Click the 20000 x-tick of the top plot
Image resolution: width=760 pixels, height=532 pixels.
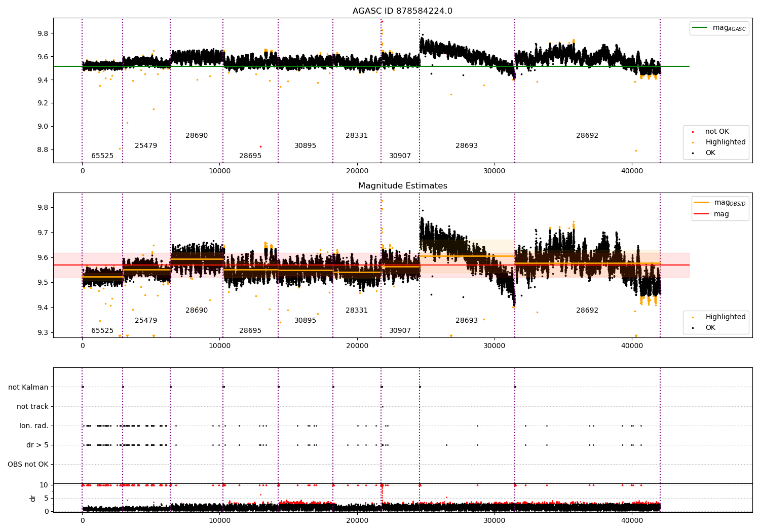(x=357, y=171)
